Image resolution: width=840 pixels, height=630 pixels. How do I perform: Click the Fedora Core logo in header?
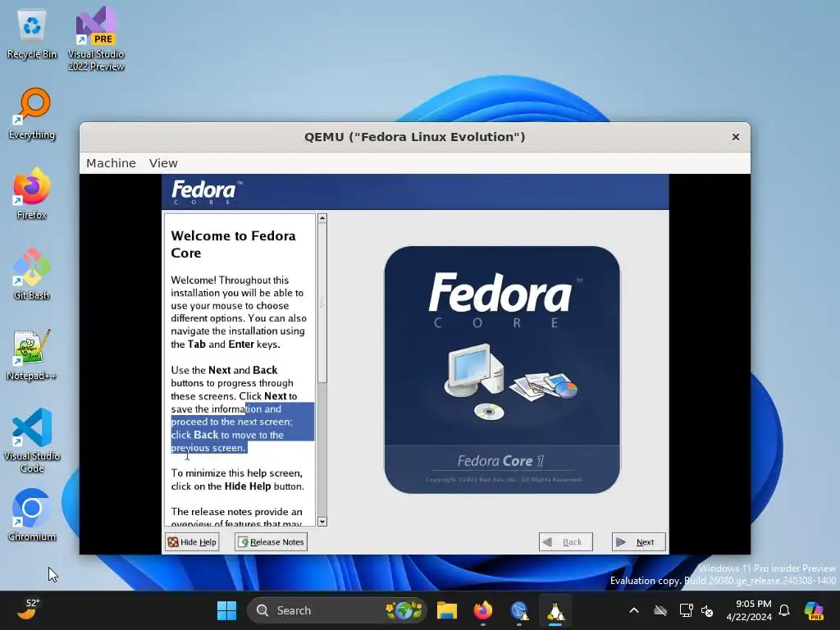207,192
